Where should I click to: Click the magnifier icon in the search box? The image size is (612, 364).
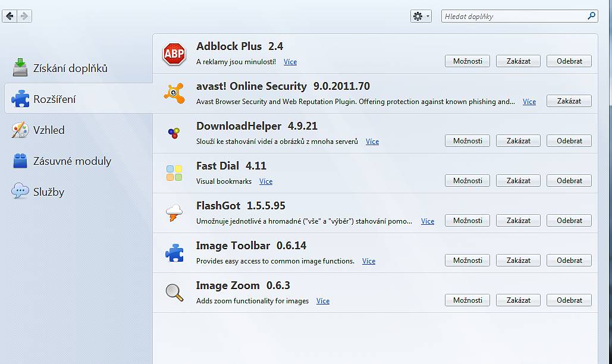click(x=591, y=15)
